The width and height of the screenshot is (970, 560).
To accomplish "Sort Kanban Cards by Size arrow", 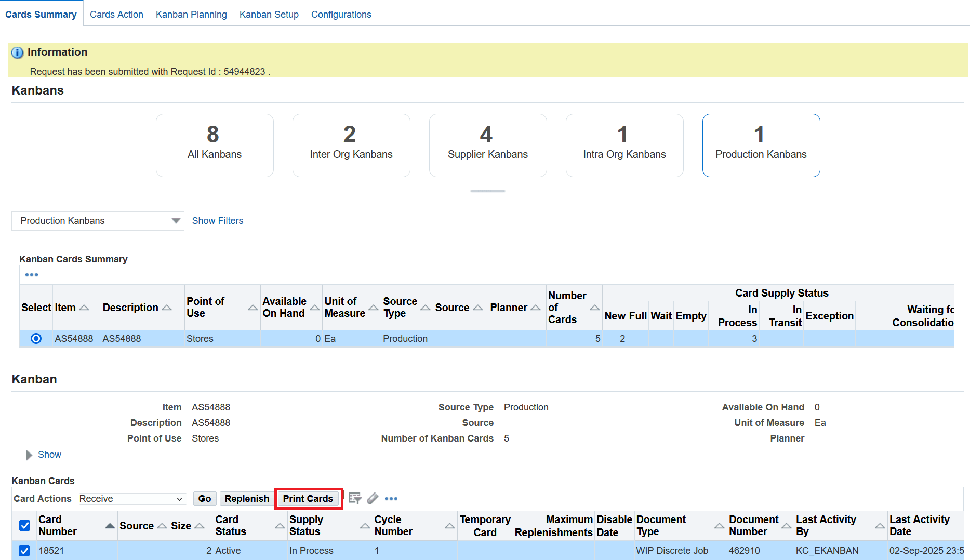I will (x=199, y=526).
